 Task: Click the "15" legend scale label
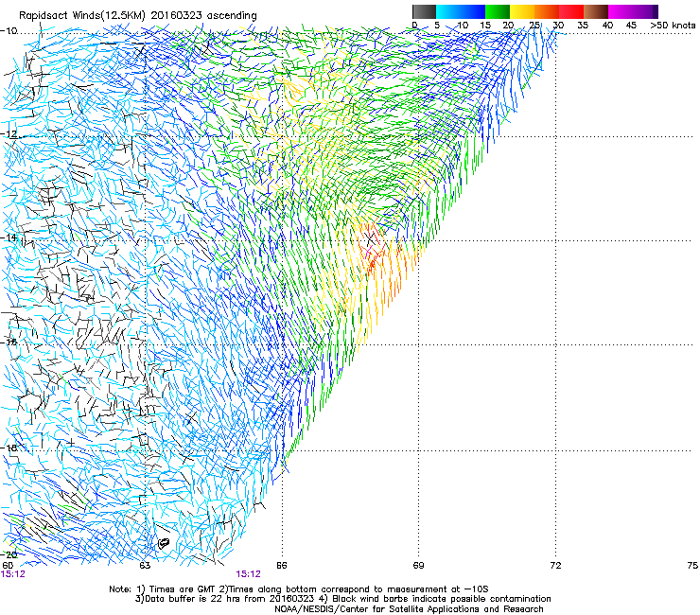pos(485,26)
